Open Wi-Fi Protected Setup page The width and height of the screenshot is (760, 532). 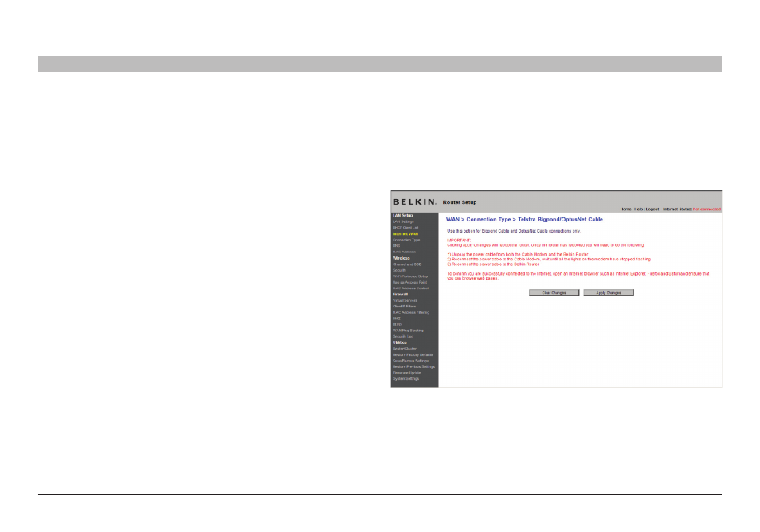410,276
